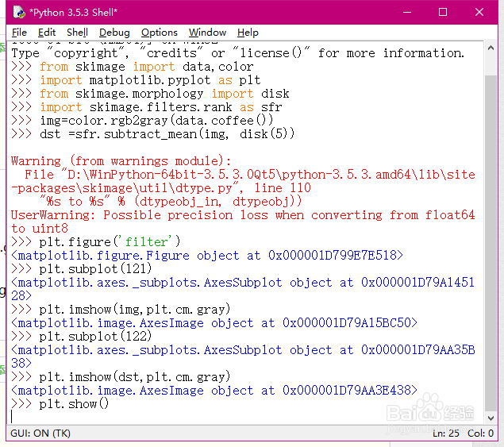Open the Options menu
Viewport: 504px width, 447px height.
(159, 33)
